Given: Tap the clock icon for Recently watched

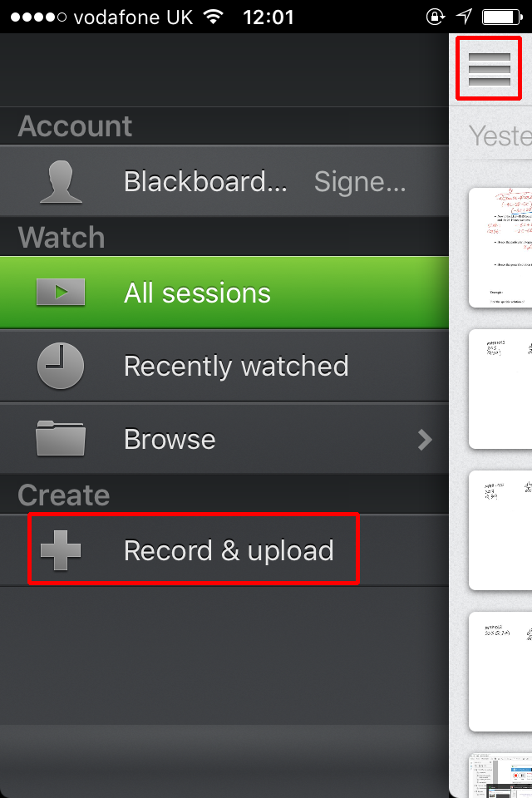Looking at the screenshot, I should tap(61, 366).
